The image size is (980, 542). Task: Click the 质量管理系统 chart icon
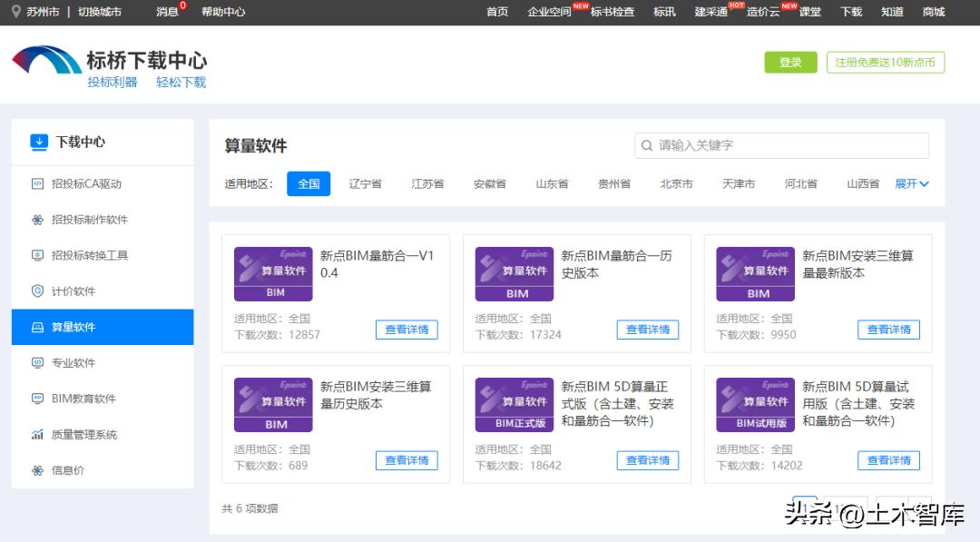point(37,435)
